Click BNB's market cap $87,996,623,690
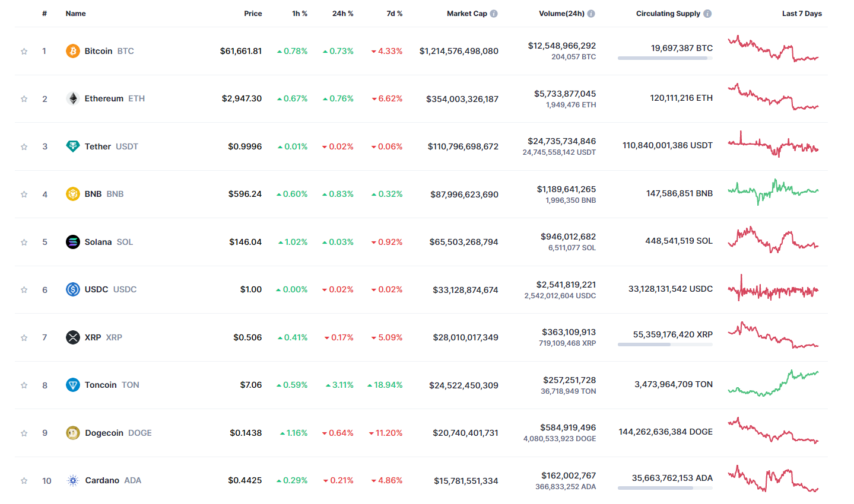The height and width of the screenshot is (504, 854). pos(464,194)
